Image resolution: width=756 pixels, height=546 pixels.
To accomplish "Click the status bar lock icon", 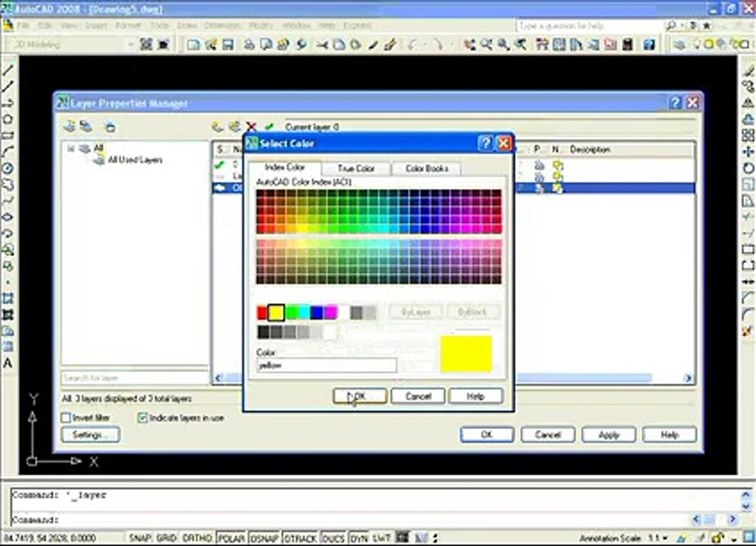I will point(717,538).
